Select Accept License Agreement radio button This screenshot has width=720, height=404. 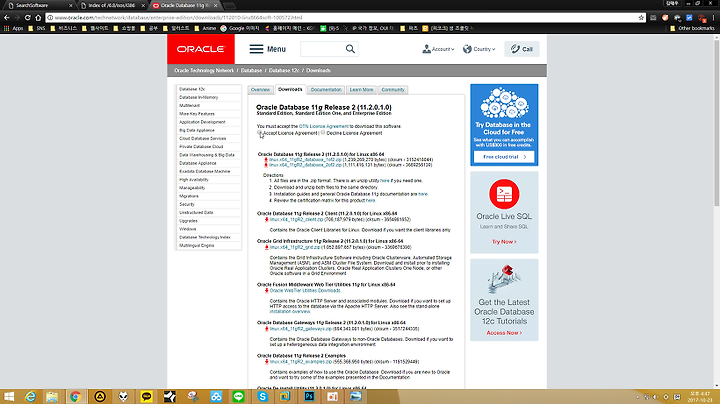(259, 133)
